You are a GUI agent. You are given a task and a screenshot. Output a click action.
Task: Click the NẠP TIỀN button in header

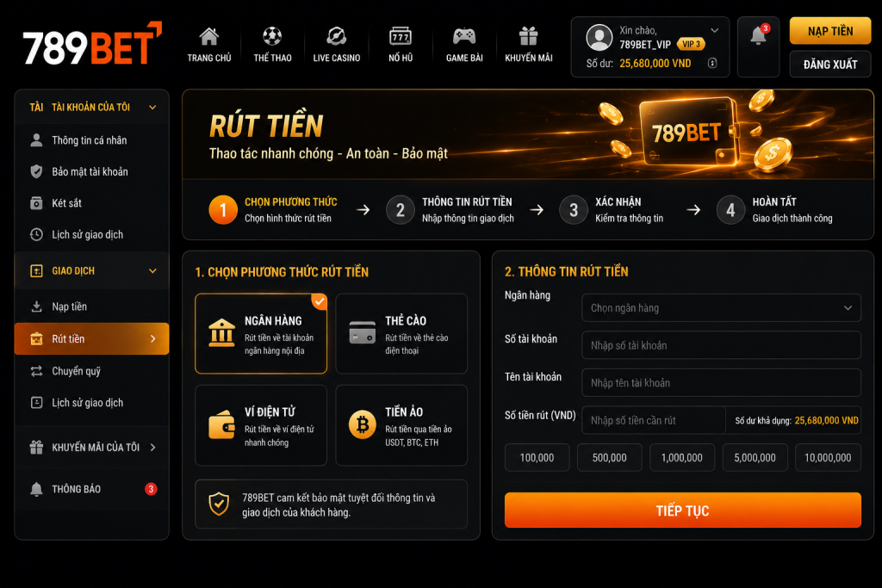coord(830,31)
